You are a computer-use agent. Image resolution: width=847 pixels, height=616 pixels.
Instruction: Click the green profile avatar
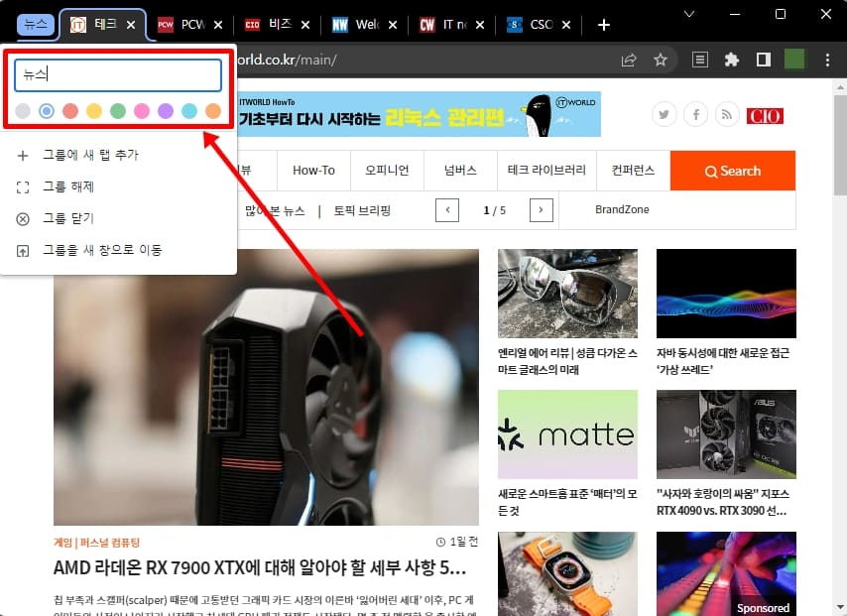pos(794,60)
